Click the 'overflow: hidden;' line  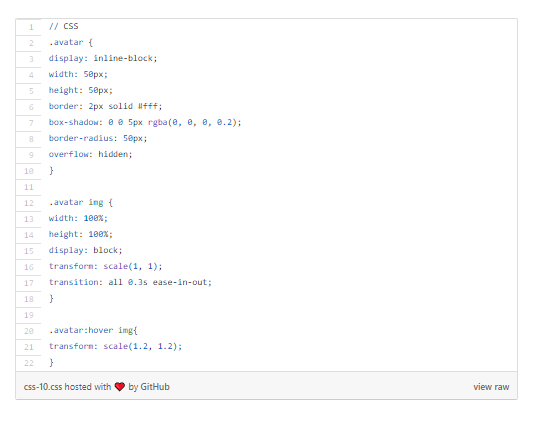click(x=91, y=154)
